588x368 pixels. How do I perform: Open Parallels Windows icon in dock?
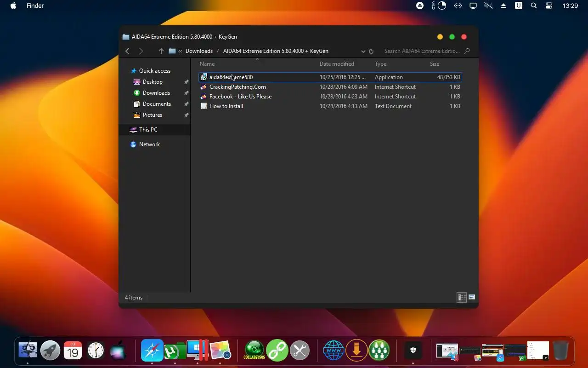coord(198,351)
